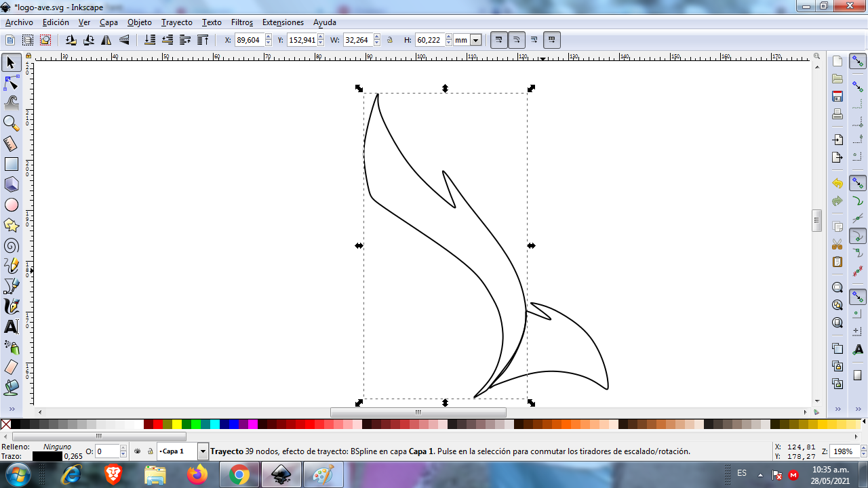Rotate selection 90° clockwise
Screen dimensions: 868x488
pos(89,40)
